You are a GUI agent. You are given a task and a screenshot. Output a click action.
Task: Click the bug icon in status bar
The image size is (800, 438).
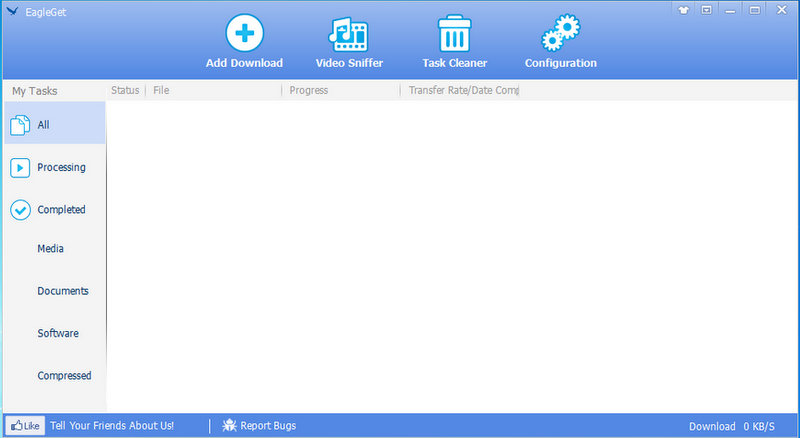point(229,425)
